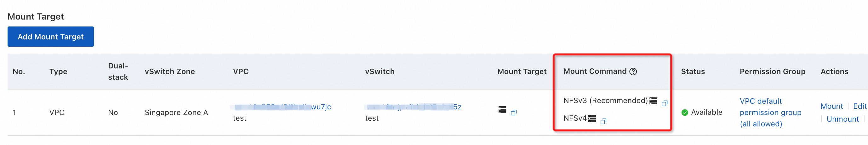868x145 pixels.
Task: Click the Mount action link
Action: [831, 106]
